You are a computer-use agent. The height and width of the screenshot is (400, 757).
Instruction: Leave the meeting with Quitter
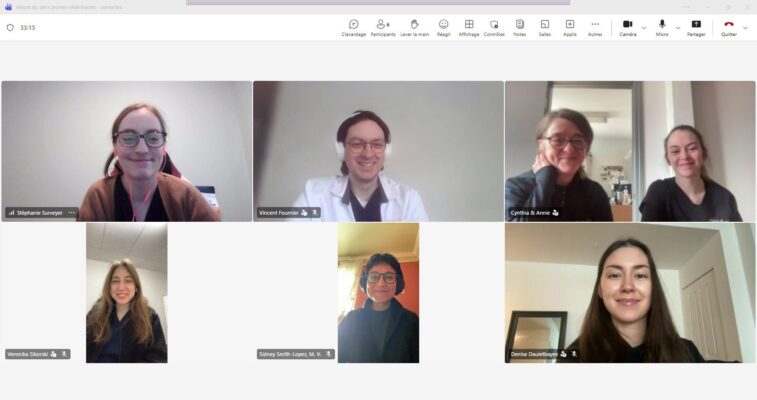[x=728, y=27]
